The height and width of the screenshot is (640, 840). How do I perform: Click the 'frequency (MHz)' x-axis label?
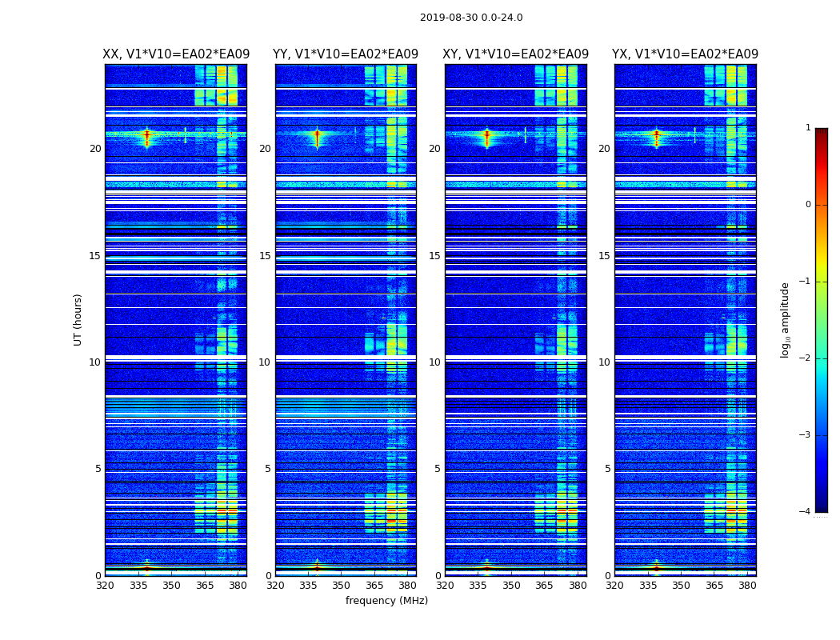(x=386, y=601)
